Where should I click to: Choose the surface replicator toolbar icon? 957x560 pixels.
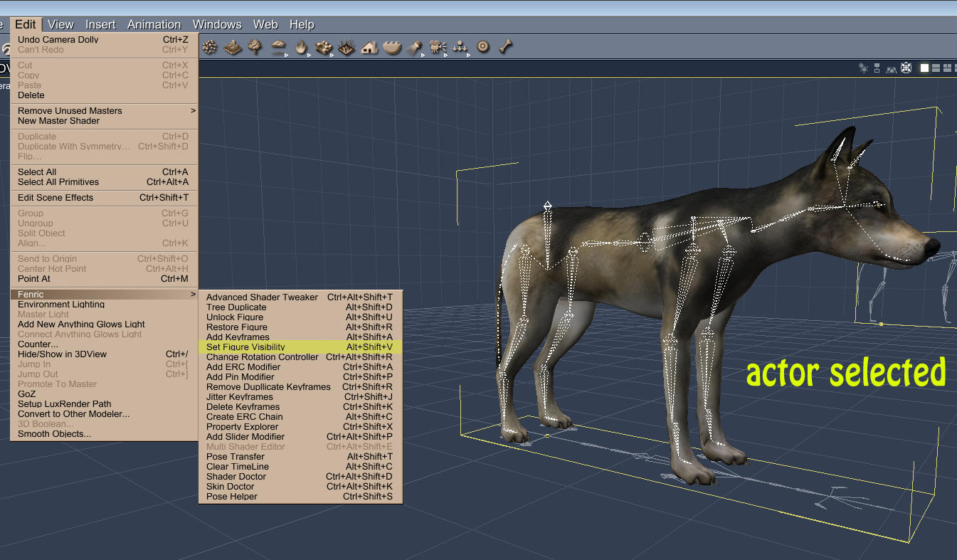[x=324, y=48]
